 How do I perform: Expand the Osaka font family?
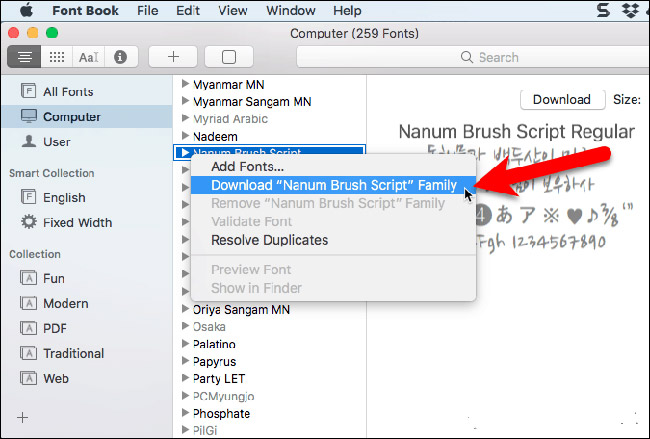click(x=185, y=326)
